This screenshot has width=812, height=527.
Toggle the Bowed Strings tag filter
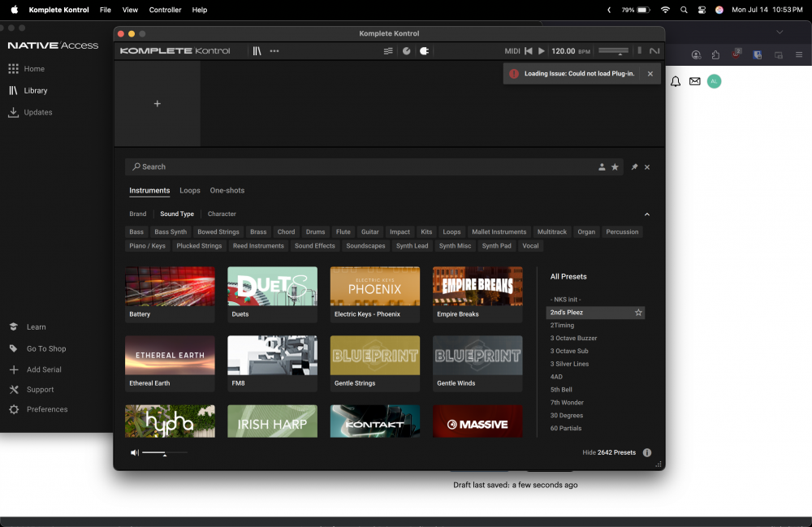[x=218, y=232]
